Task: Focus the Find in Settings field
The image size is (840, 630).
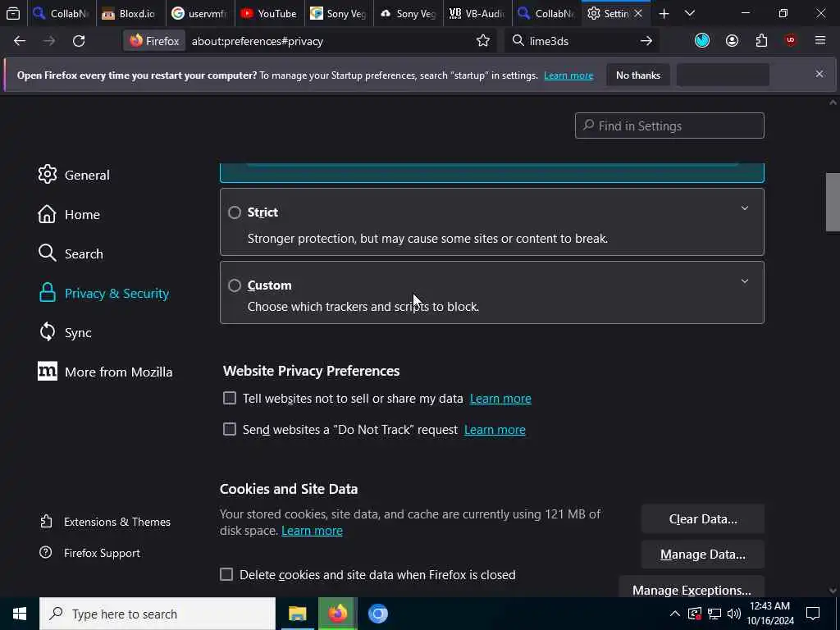Action: [x=669, y=126]
